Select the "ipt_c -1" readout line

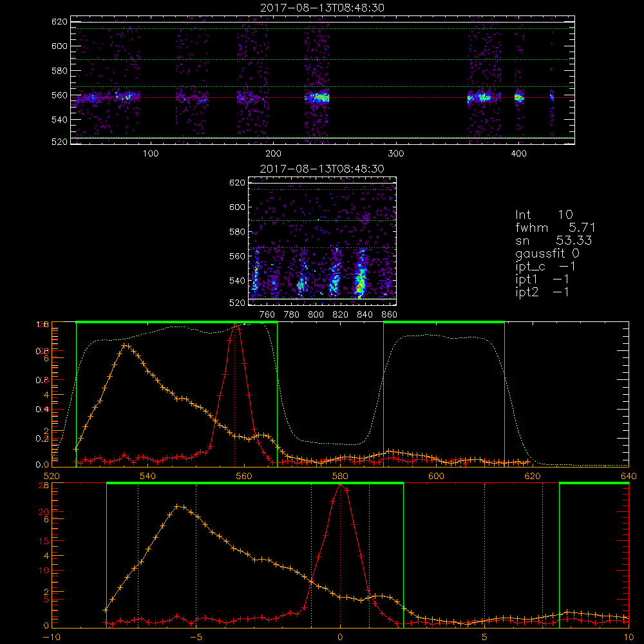pos(545,267)
